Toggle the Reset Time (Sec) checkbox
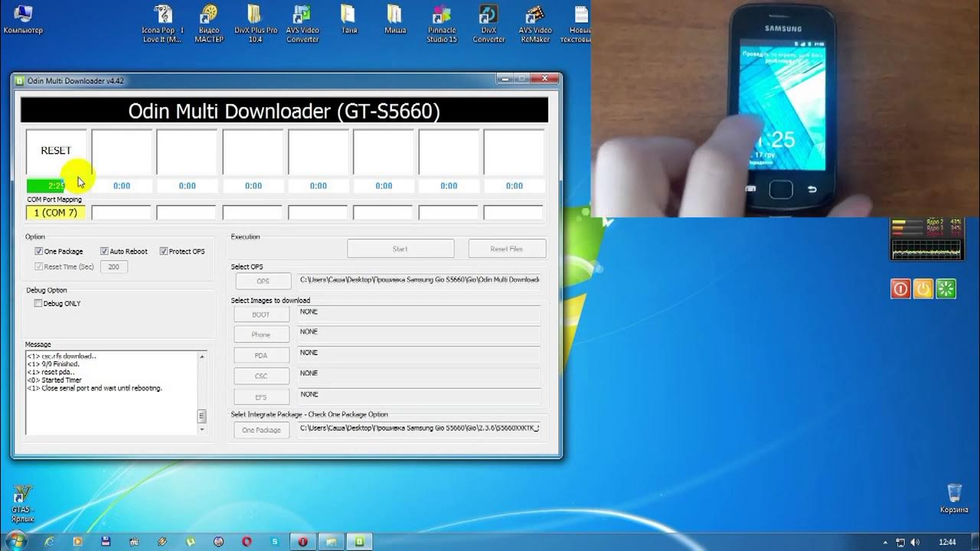This screenshot has height=551, width=980. click(38, 266)
